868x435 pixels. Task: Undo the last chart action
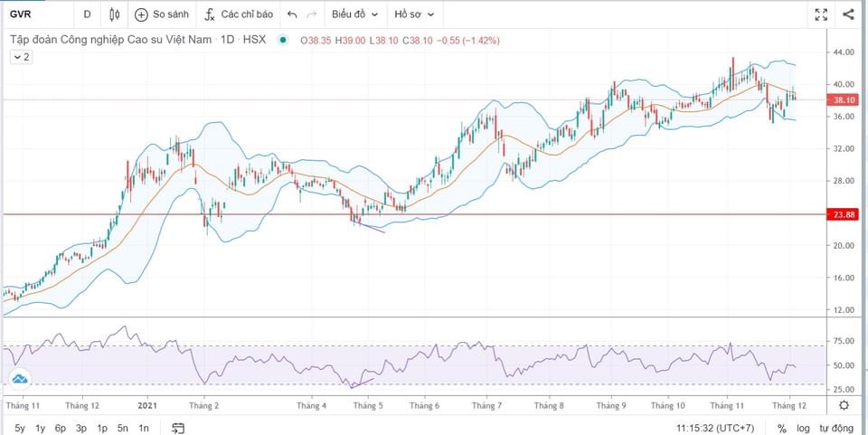(292, 15)
